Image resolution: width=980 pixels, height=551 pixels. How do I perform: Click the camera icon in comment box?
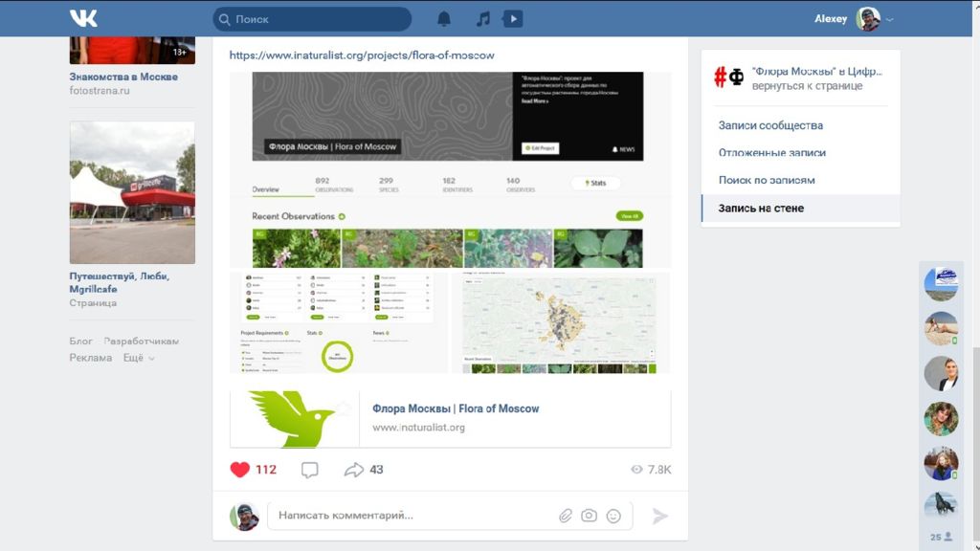click(589, 516)
